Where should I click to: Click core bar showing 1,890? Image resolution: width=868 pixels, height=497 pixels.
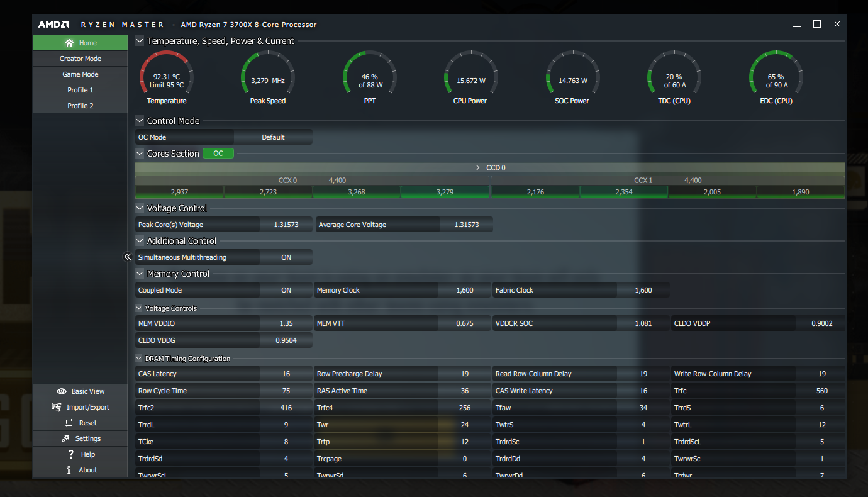click(x=801, y=192)
